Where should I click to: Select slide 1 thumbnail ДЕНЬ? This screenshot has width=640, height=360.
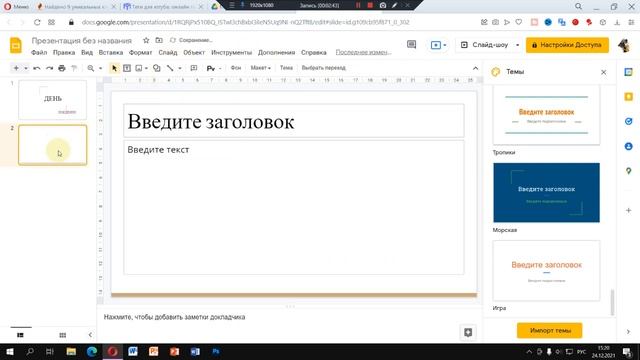53,100
